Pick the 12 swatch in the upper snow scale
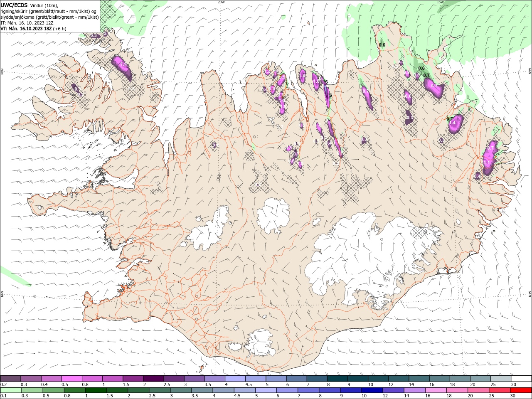This screenshot has height=399, width=532. (x=398, y=378)
